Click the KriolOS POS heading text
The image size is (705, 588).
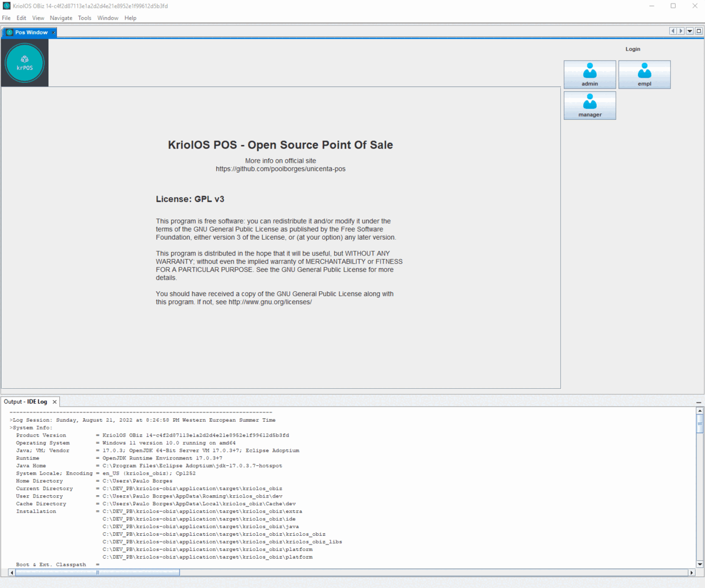280,145
